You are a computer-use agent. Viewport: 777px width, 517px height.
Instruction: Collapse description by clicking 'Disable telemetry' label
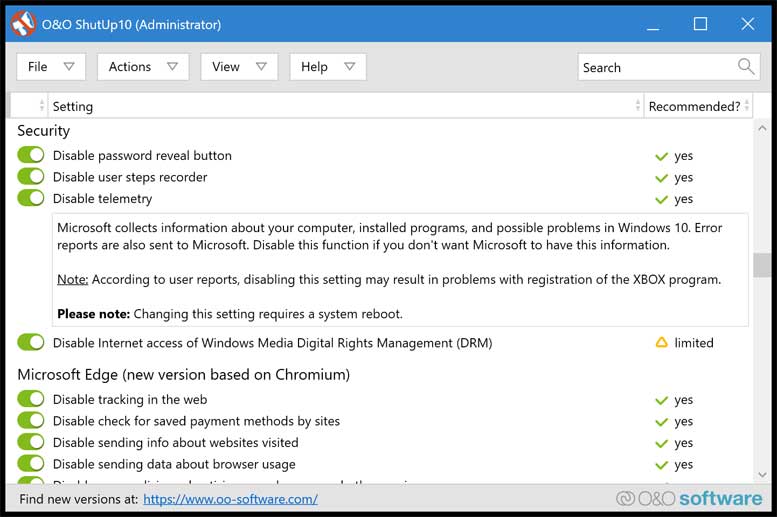point(103,198)
